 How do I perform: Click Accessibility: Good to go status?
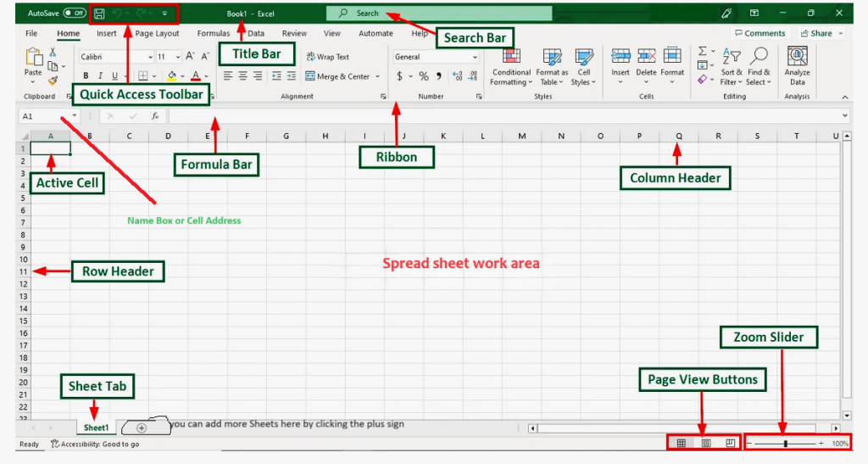[95, 444]
